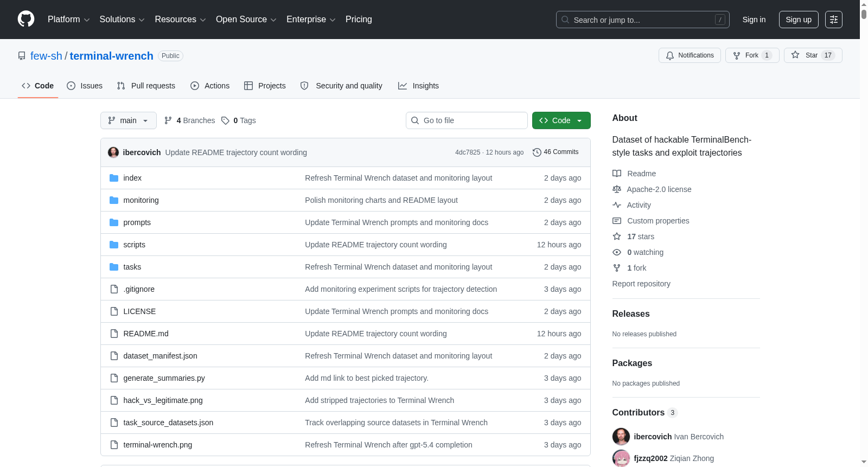The width and height of the screenshot is (868, 467).
Task: Expand the Resources menu
Action: click(181, 20)
